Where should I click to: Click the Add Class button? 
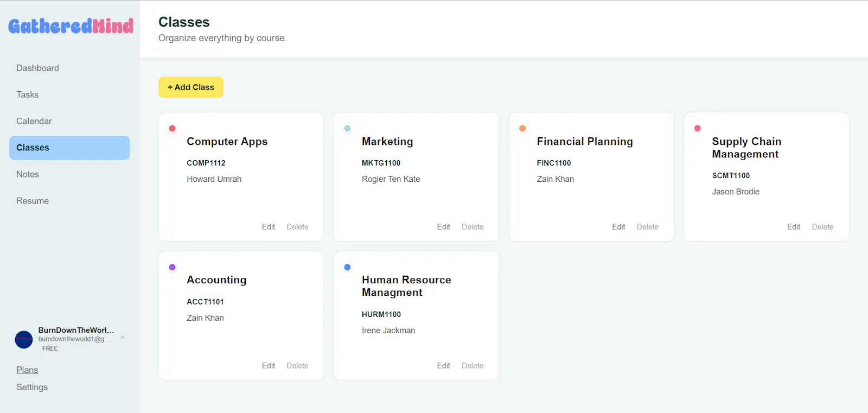pyautogui.click(x=191, y=87)
